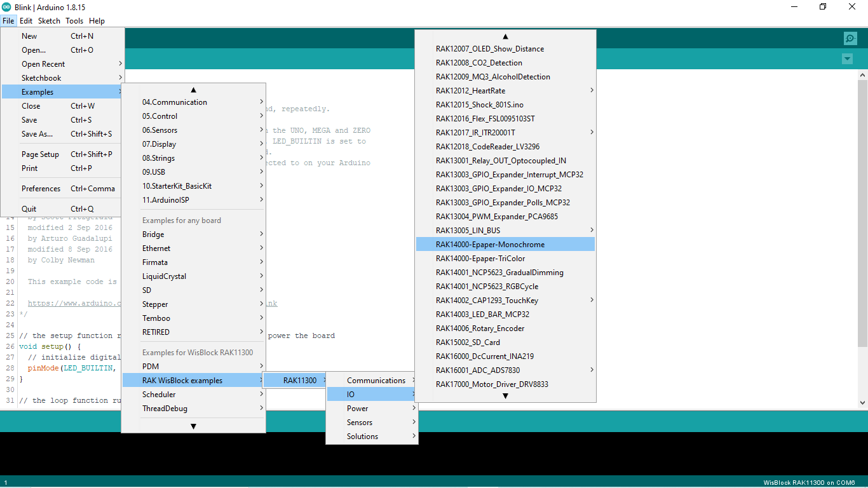Select the RAK WisBlock examples entry
Screen dimensions: 868x488
[x=193, y=381]
